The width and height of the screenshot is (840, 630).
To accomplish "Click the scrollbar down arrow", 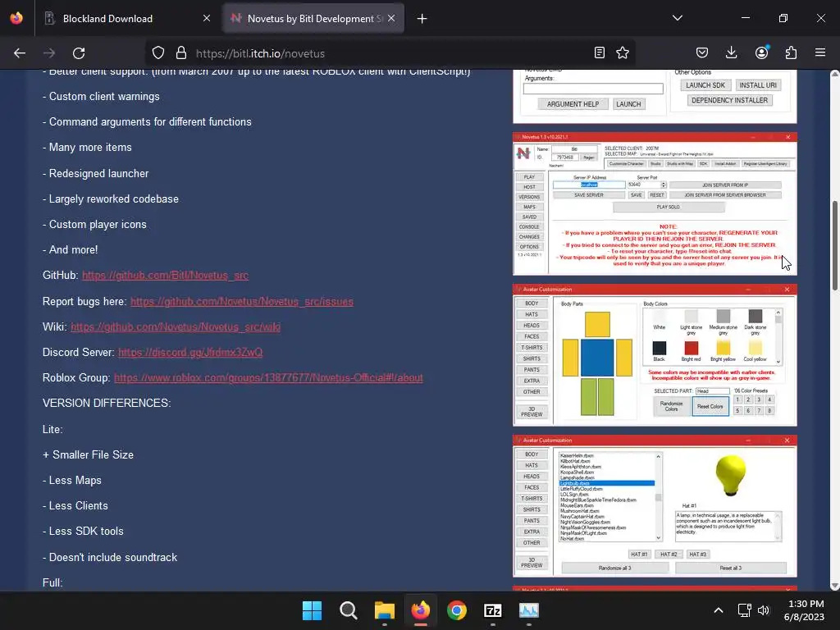I will tap(834, 586).
